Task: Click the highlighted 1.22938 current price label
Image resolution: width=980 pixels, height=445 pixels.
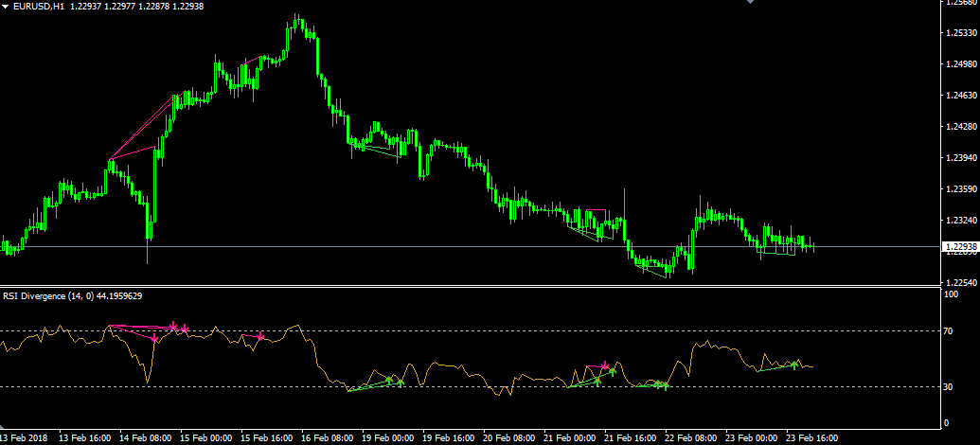Action: pos(960,247)
